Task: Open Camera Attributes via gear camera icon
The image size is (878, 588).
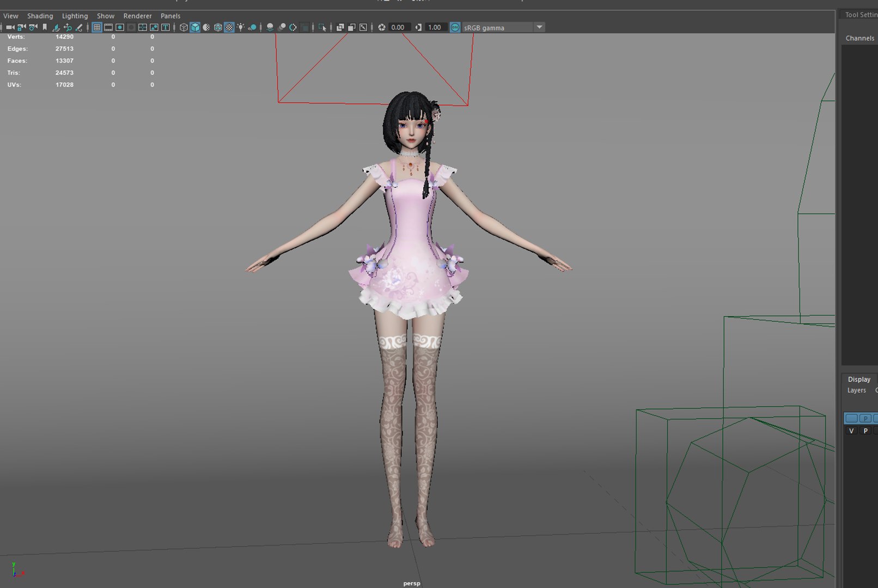Action: tap(33, 27)
